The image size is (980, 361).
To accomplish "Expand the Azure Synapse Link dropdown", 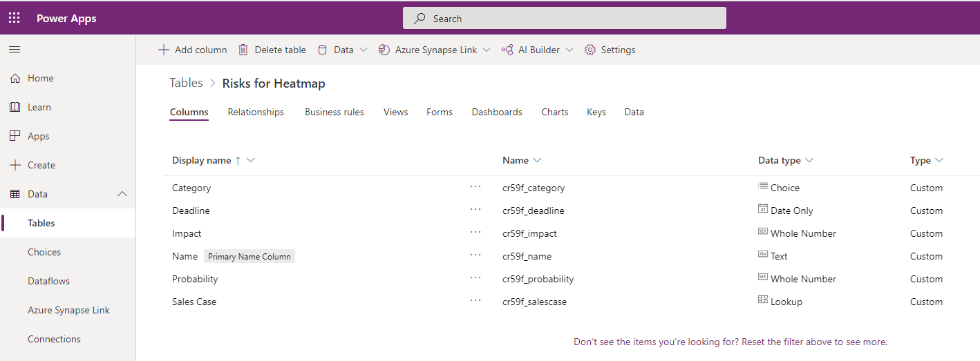I will [487, 50].
